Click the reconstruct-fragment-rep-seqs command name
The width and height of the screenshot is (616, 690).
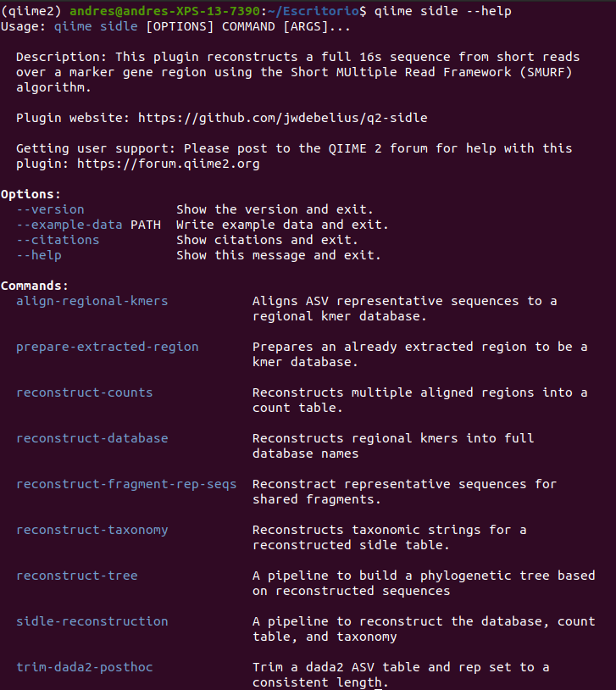pyautogui.click(x=126, y=484)
